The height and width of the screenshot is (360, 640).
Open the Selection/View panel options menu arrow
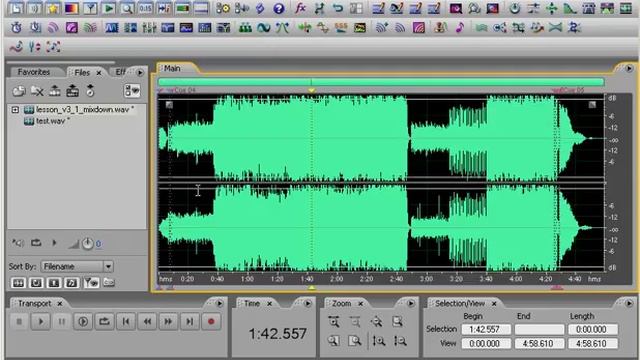pos(629,303)
